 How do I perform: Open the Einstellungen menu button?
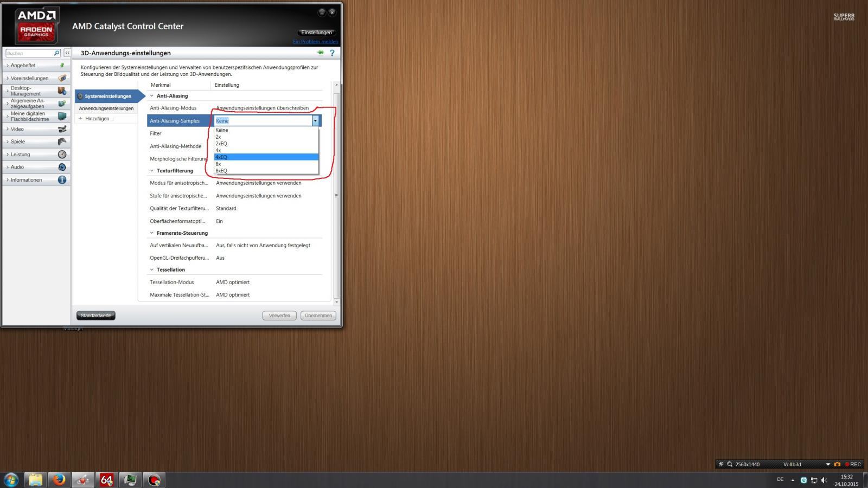[x=316, y=33]
